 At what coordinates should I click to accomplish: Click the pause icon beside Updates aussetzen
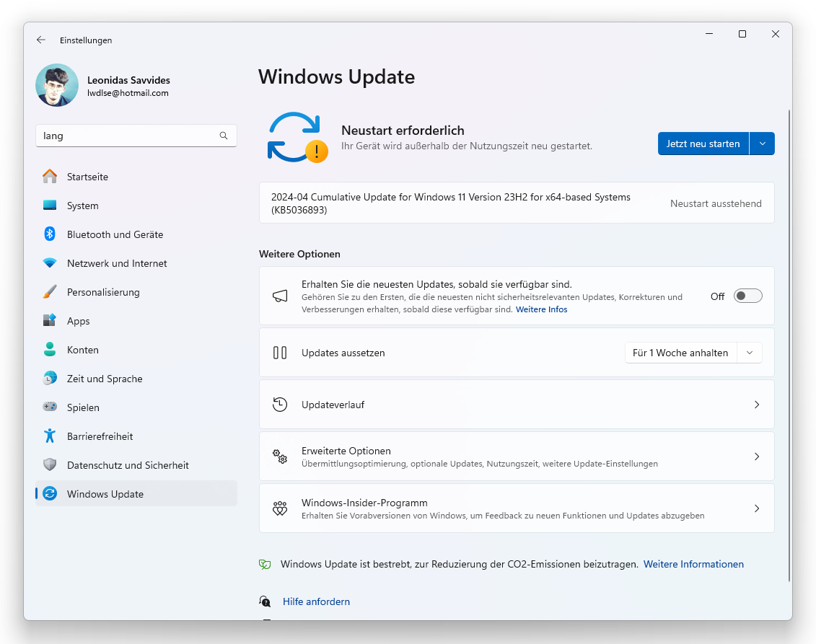(x=280, y=353)
